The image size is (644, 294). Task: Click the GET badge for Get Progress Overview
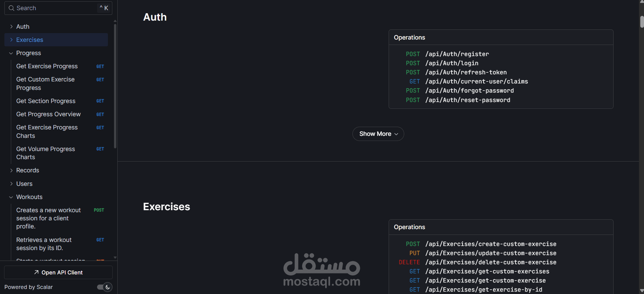pos(100,115)
